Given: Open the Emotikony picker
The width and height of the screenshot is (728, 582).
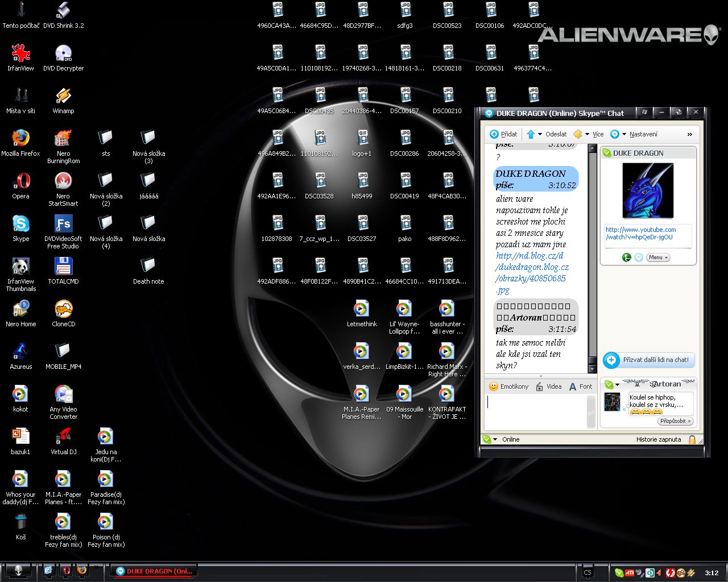Looking at the screenshot, I should pos(509,386).
